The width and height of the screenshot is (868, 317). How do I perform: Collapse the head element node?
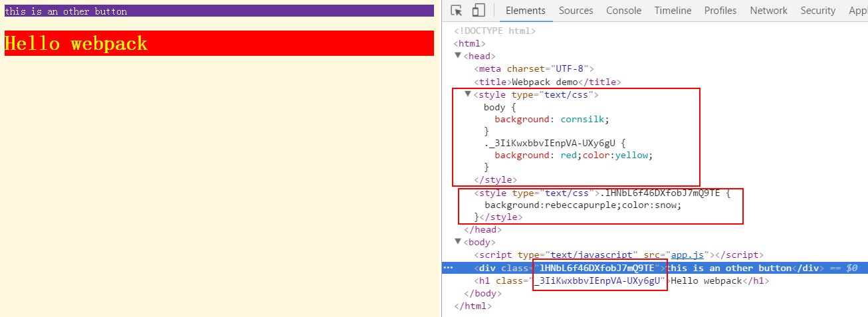point(457,56)
